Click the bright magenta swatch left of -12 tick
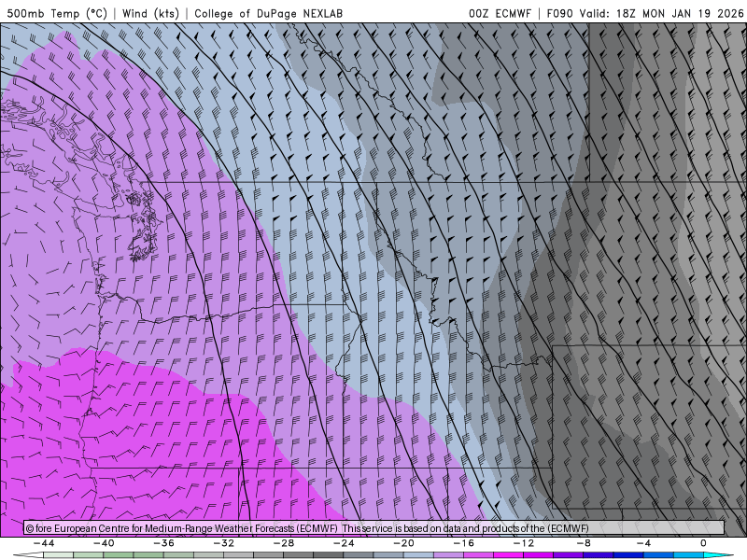The image size is (747, 560). point(509,555)
